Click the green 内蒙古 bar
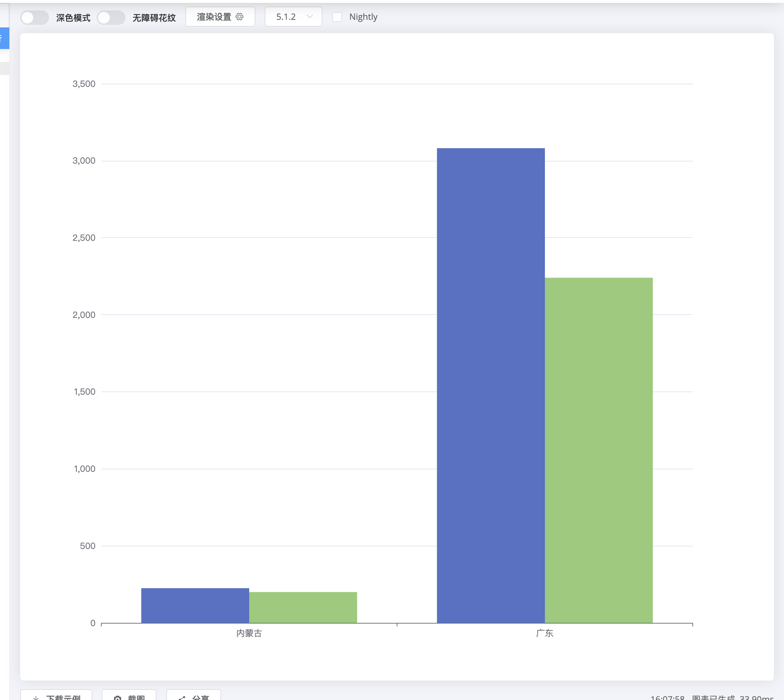Screen dimensions: 784x700 (303, 607)
